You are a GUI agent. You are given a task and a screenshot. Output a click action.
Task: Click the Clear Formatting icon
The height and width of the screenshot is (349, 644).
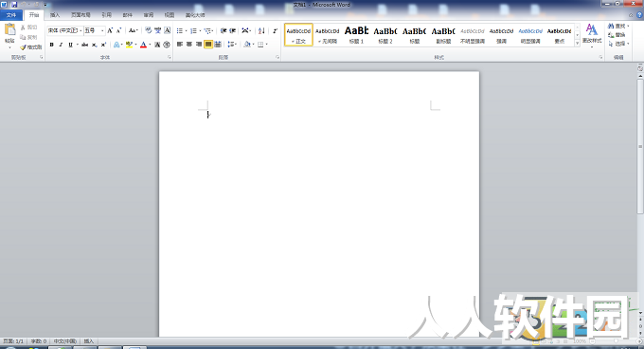coord(149,30)
